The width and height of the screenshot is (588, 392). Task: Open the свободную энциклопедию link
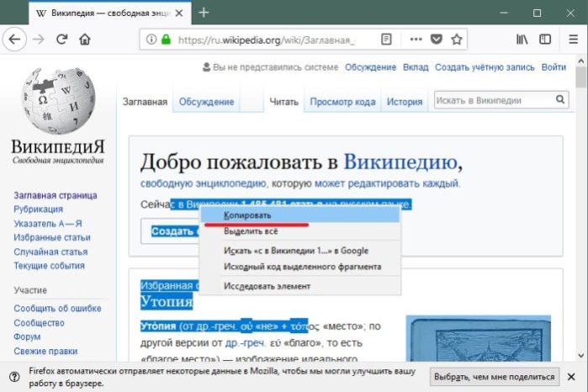203,183
